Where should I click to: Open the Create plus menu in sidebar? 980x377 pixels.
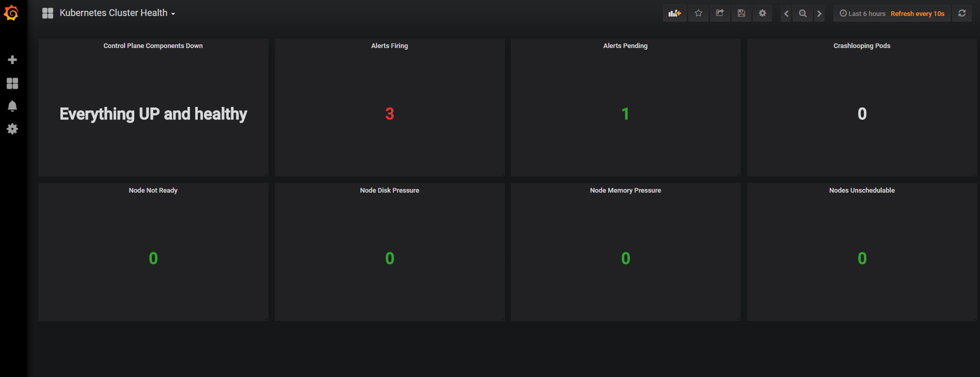(12, 60)
